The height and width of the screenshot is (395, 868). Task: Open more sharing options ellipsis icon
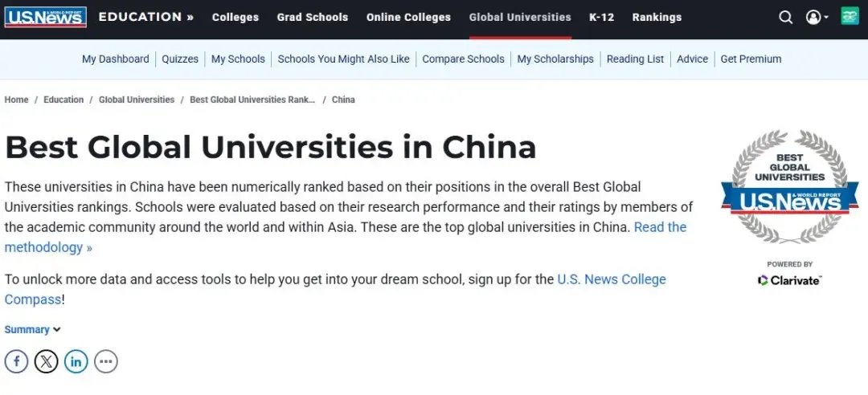pyautogui.click(x=106, y=362)
